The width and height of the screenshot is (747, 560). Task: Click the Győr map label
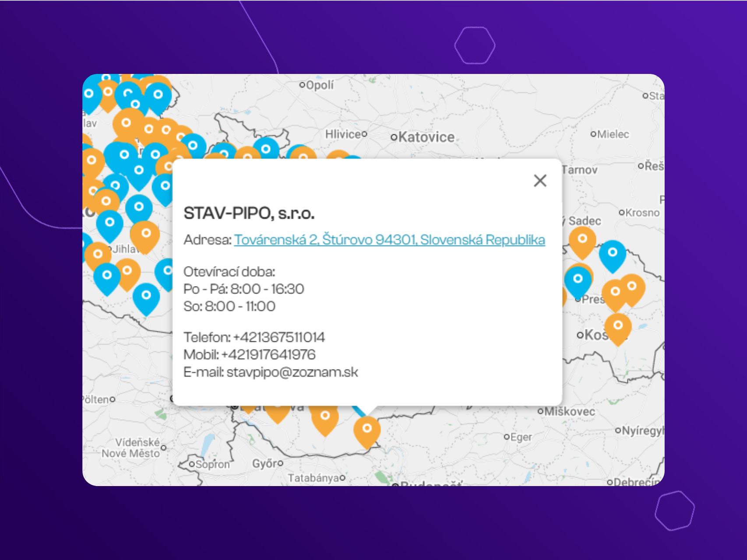(264, 463)
